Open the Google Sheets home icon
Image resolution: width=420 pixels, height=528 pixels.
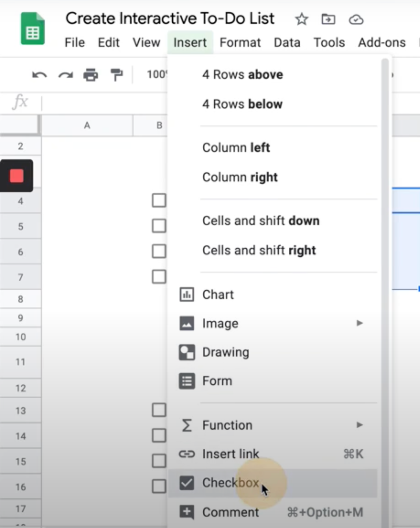[x=32, y=29]
